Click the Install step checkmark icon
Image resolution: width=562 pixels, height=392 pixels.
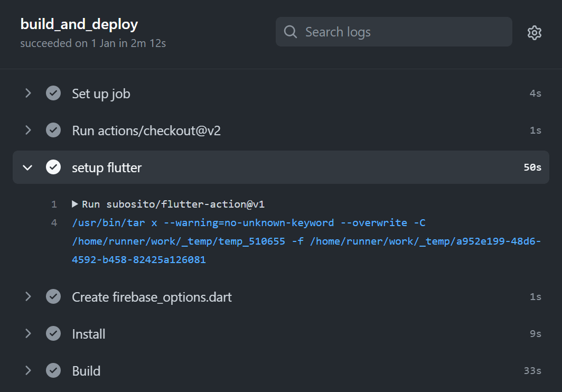pos(53,333)
